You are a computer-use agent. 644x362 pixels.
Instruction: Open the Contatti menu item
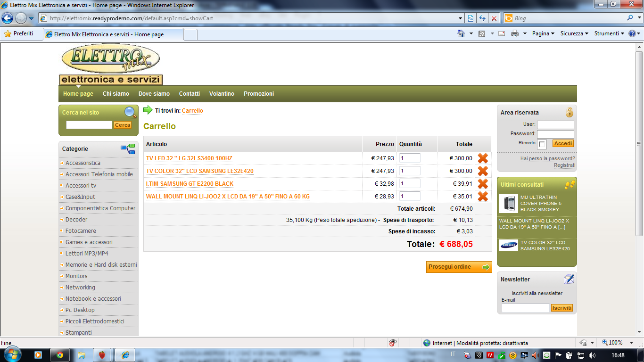190,94
